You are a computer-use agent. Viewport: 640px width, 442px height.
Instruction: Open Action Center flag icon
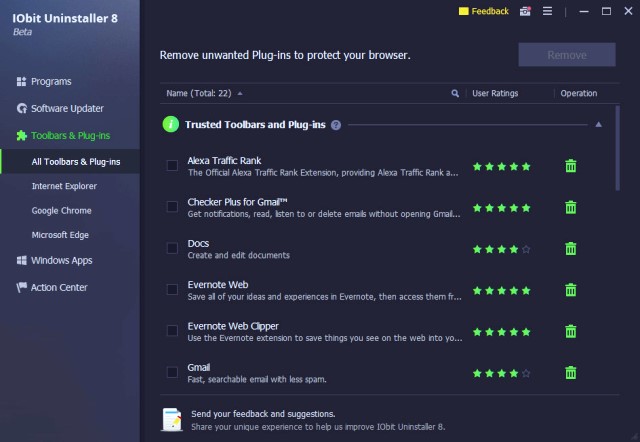tap(21, 287)
